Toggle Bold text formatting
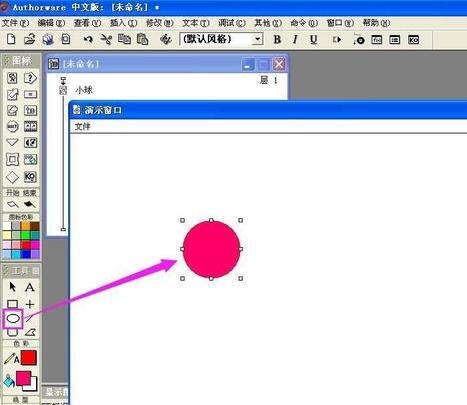This screenshot has width=467, height=405. pos(277,40)
